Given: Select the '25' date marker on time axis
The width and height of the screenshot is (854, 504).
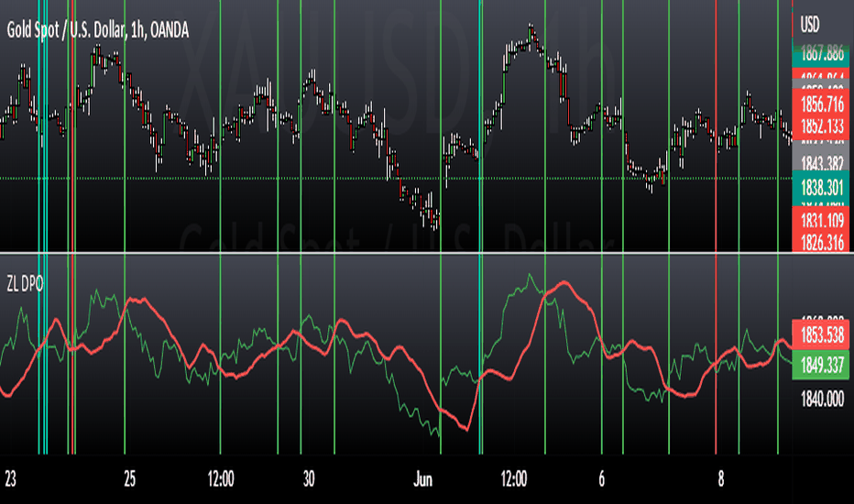Looking at the screenshot, I should point(129,479).
